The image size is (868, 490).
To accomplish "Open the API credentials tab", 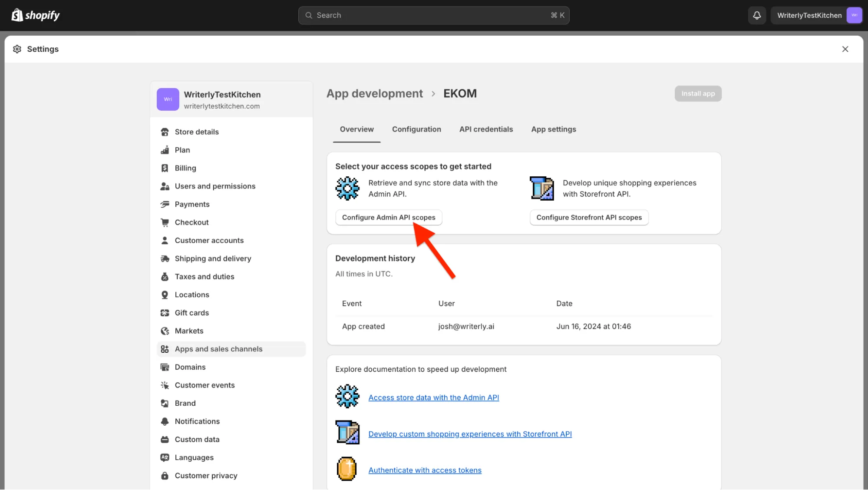I will [486, 129].
